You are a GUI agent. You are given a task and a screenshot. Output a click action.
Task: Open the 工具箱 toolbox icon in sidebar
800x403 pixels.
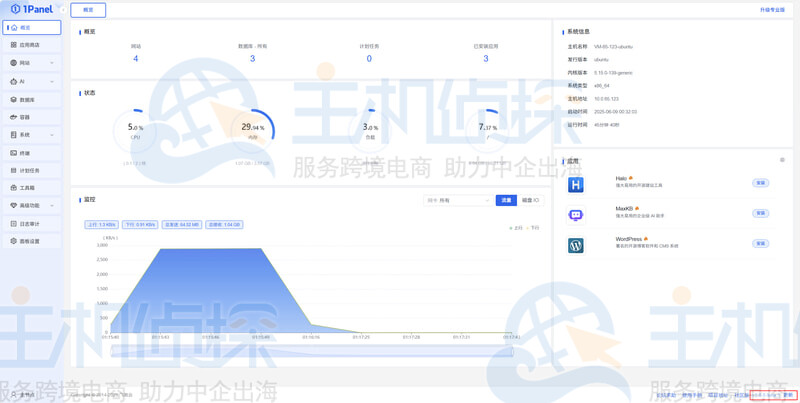tap(14, 188)
